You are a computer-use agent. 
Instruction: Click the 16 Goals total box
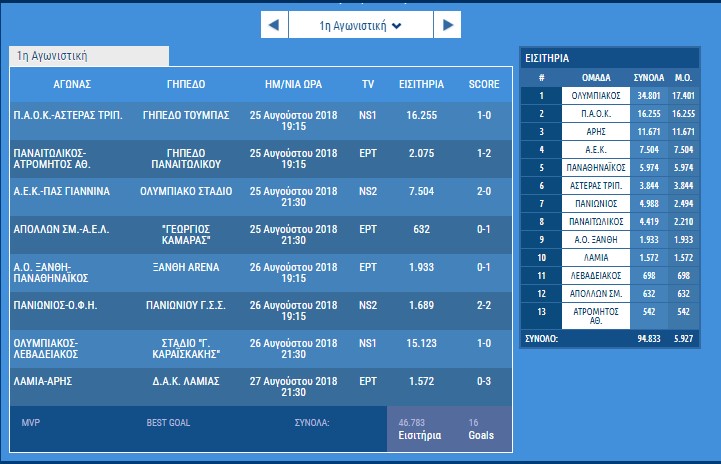coord(480,429)
